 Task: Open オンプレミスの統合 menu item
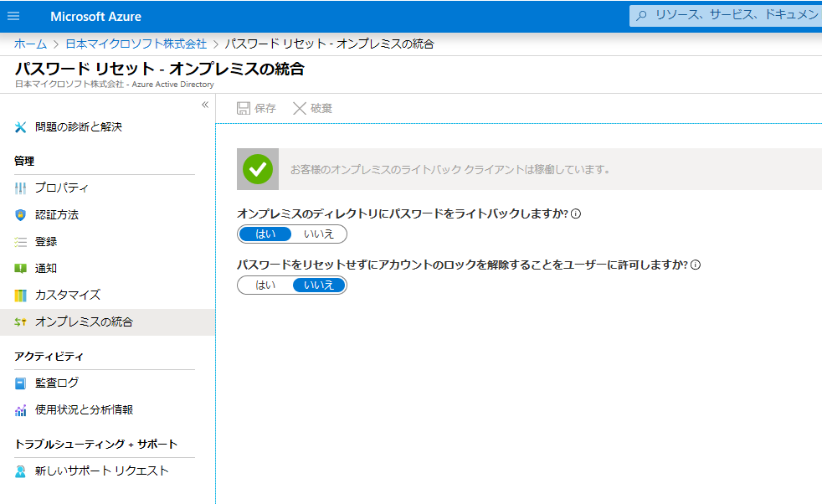click(107, 322)
